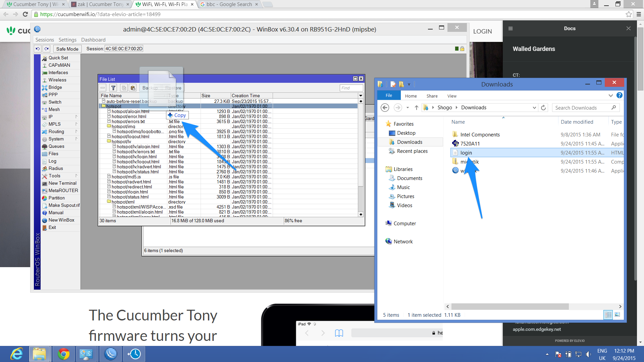Viewport: 644px width, 362px height.
Task: Open Interfaces from the WinBox sidebar
Action: click(x=58, y=72)
